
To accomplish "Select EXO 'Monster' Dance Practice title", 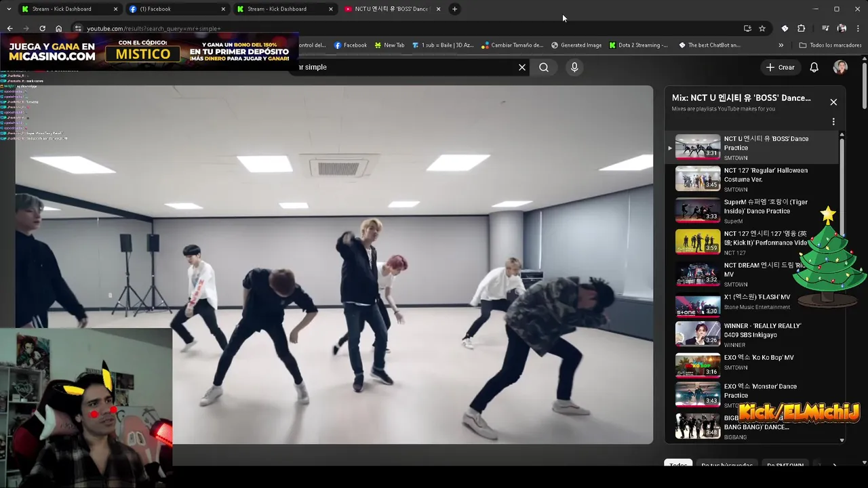I will pos(760,390).
